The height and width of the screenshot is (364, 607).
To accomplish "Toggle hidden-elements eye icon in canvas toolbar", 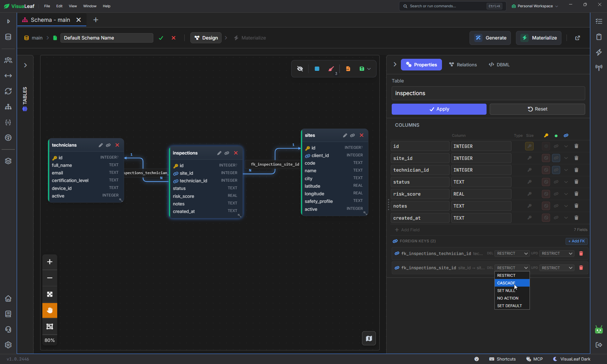I will pyautogui.click(x=300, y=69).
